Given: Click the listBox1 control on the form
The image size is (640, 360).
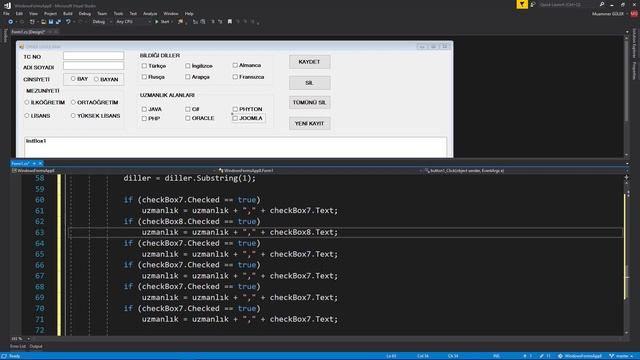Looking at the screenshot, I should pyautogui.click(x=236, y=147).
